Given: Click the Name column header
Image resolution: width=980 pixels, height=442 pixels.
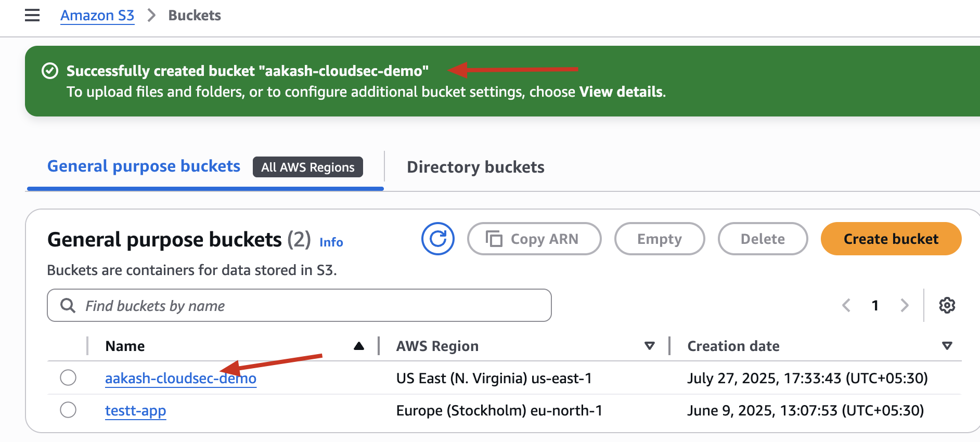Looking at the screenshot, I should [125, 346].
